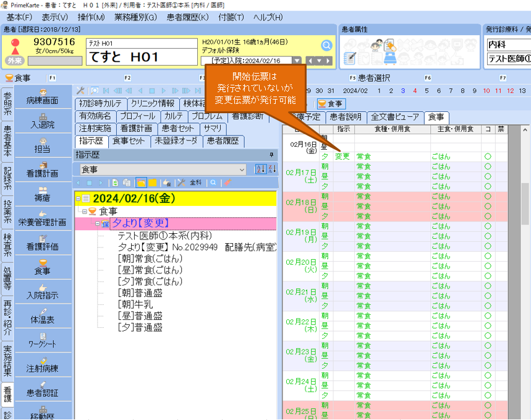Open the 注射病棟 sidebar item
Image resolution: width=531 pixels, height=420 pixels.
point(43,366)
